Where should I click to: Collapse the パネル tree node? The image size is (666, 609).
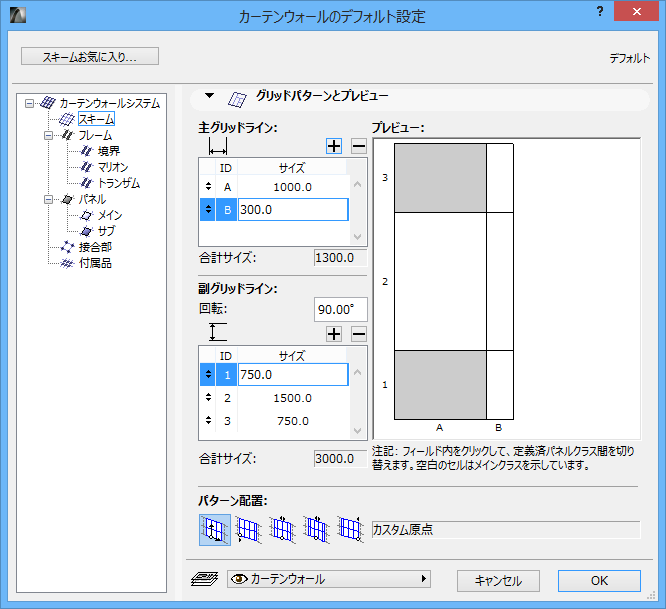48,199
